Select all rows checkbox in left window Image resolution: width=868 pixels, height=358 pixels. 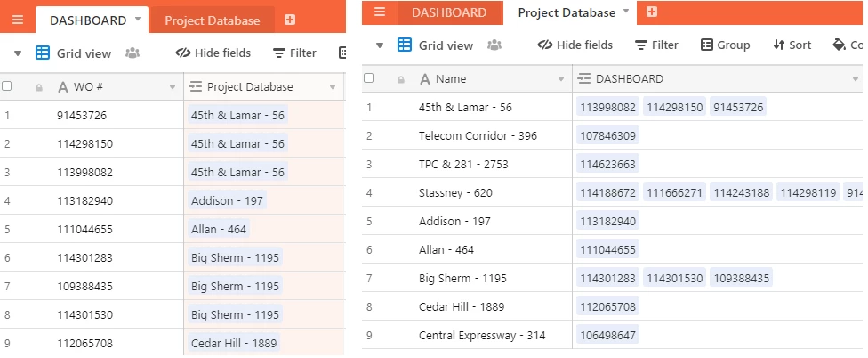6,85
